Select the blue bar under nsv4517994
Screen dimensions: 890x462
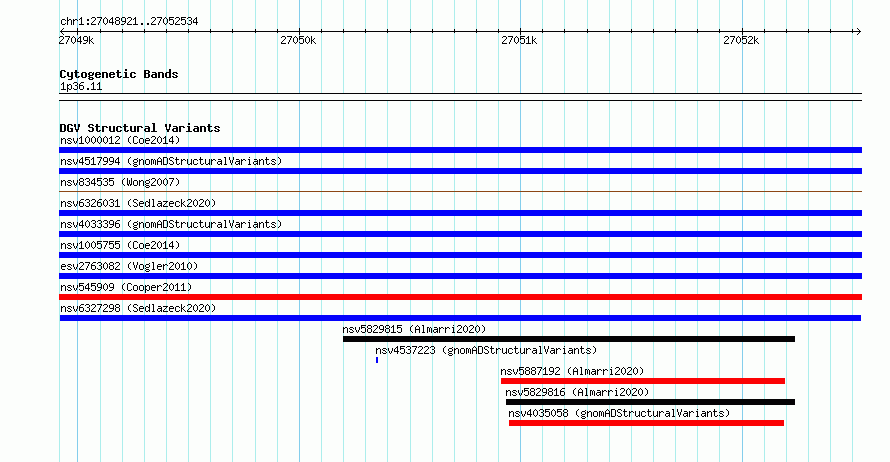(x=460, y=171)
